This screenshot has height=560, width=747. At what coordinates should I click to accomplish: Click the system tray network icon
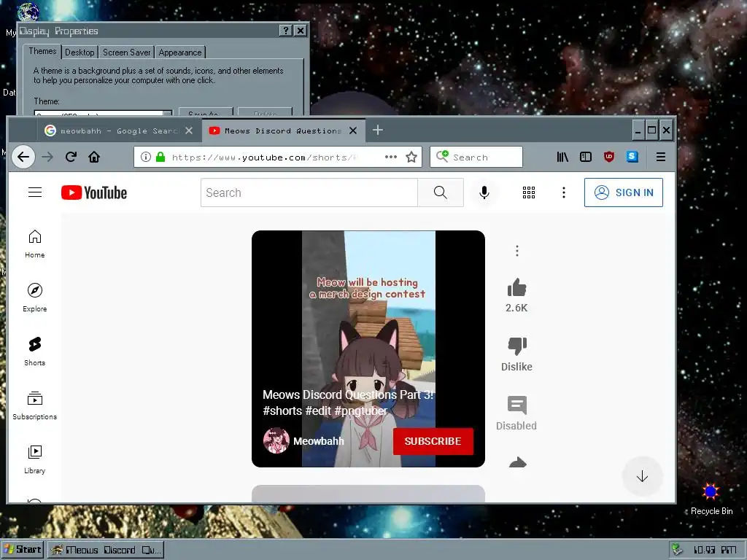(676, 550)
